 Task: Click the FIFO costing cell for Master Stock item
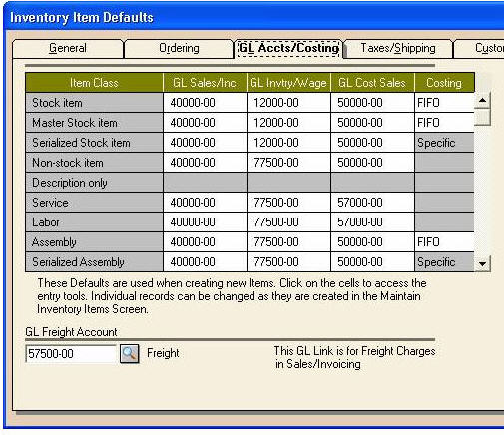(x=444, y=123)
